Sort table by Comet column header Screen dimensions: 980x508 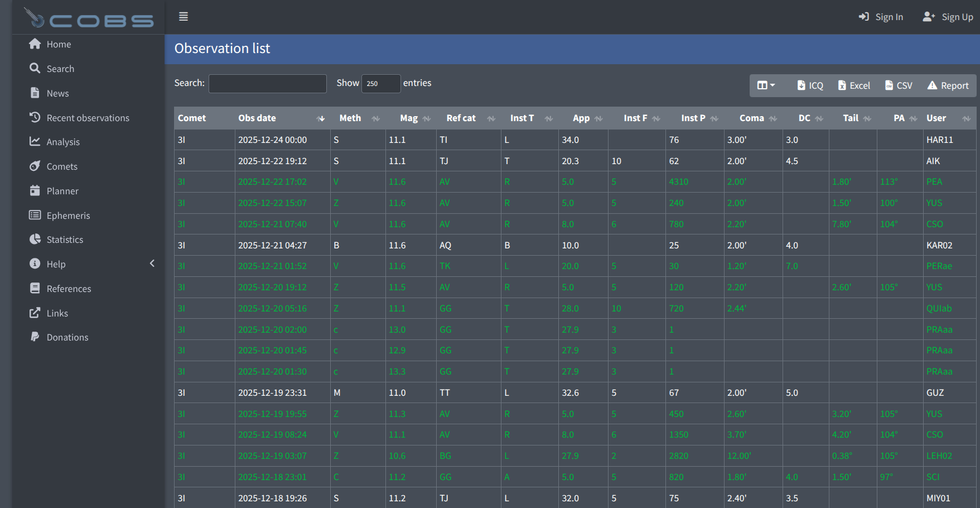pos(204,118)
